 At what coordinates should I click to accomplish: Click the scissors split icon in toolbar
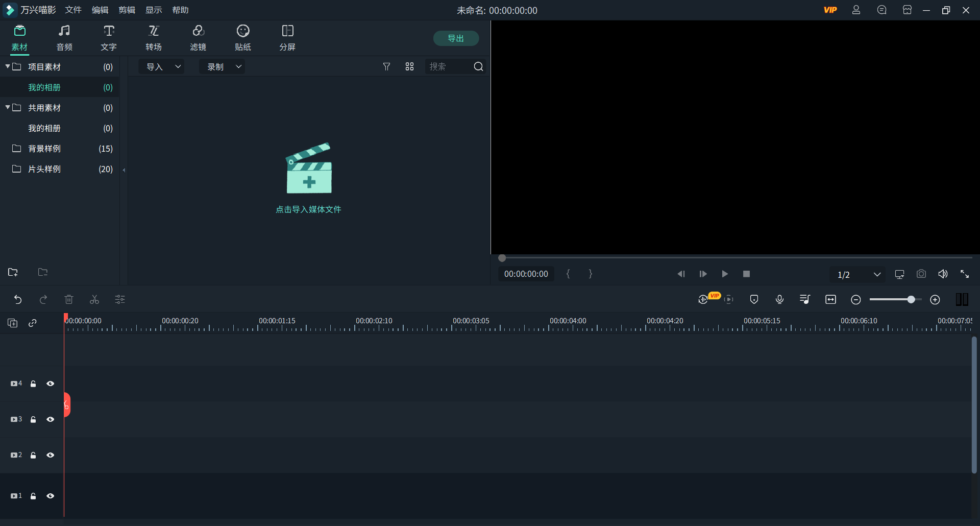coord(94,300)
